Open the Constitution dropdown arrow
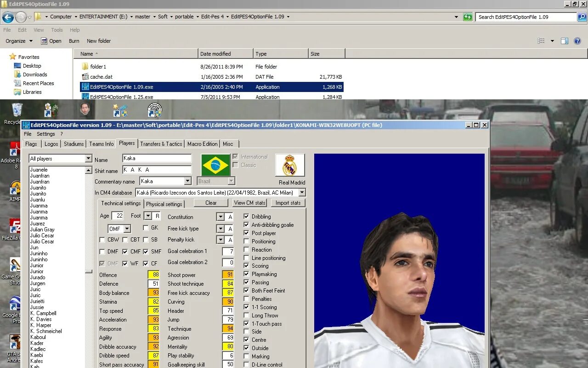The image size is (588, 368). 220,217
